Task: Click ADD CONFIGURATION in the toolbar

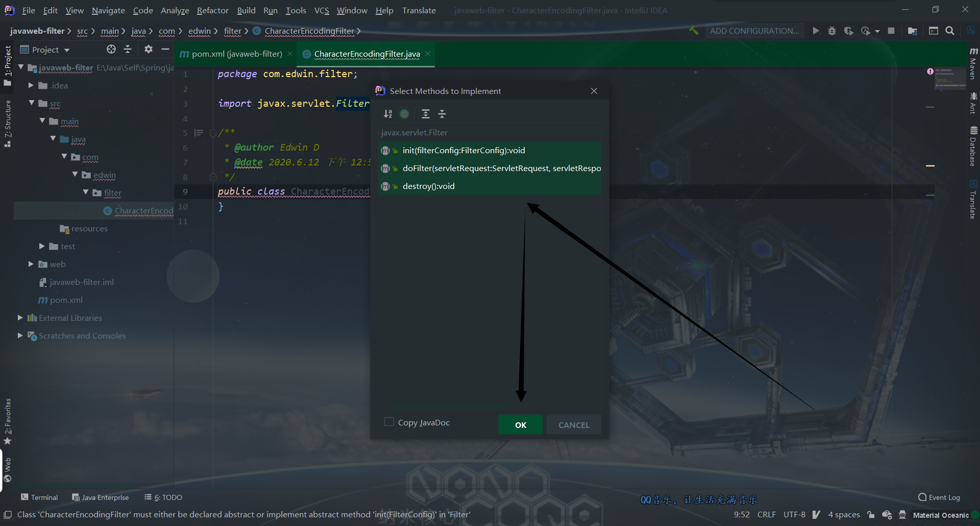Action: point(755,31)
